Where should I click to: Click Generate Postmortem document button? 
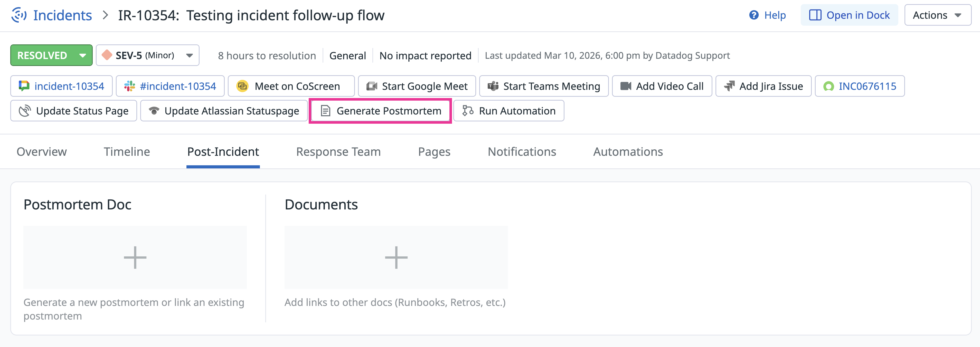pyautogui.click(x=380, y=111)
